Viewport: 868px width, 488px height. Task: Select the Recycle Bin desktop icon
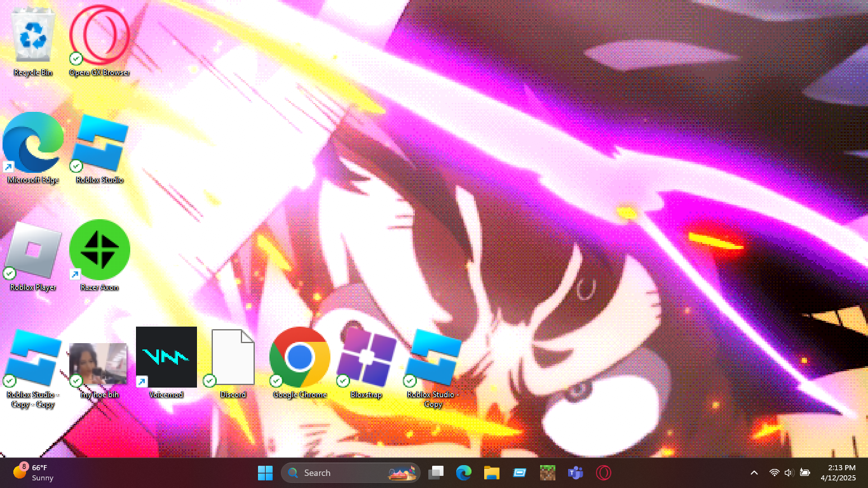[33, 41]
